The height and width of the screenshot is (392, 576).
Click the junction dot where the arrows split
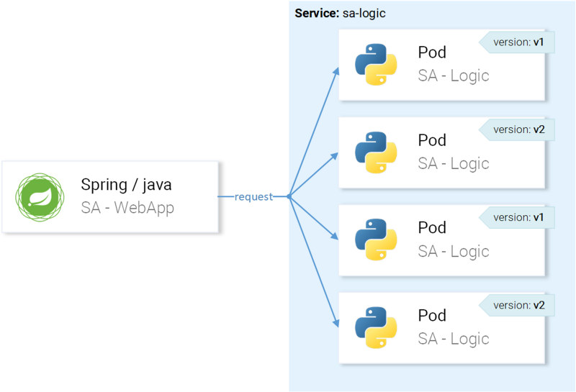pyautogui.click(x=289, y=196)
